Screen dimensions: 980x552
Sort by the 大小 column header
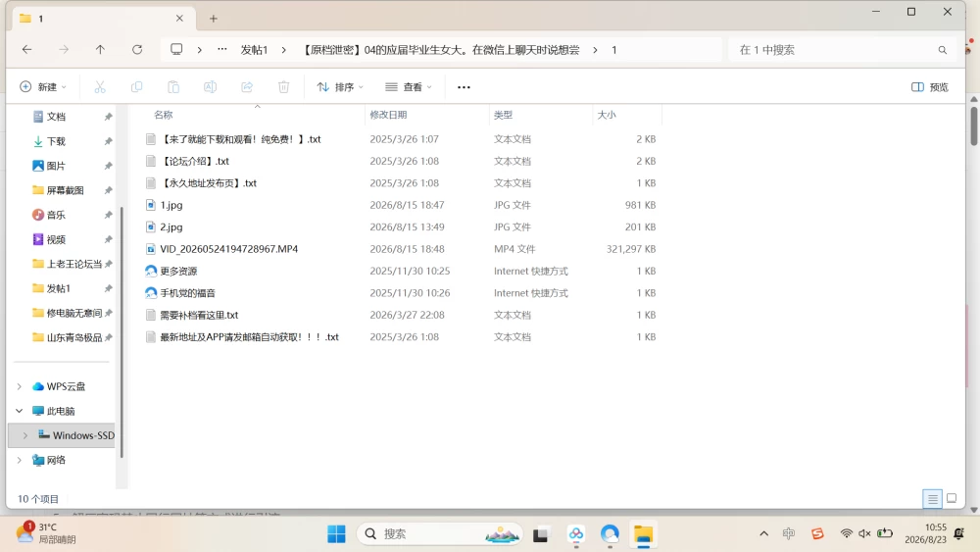(607, 115)
